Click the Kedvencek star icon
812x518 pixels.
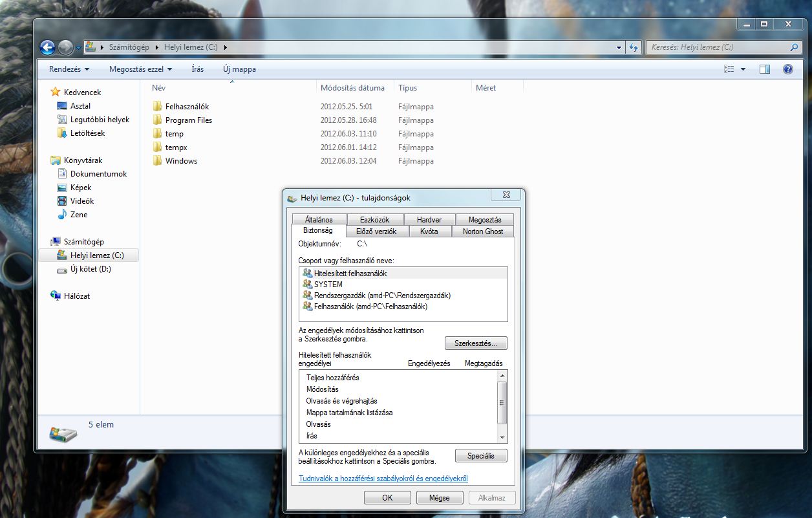click(x=56, y=92)
